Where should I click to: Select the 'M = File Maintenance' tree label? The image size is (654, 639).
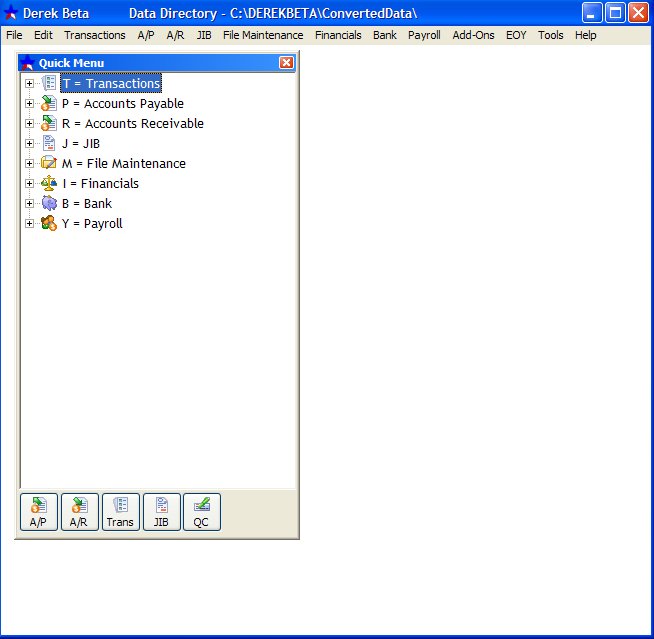pos(124,164)
